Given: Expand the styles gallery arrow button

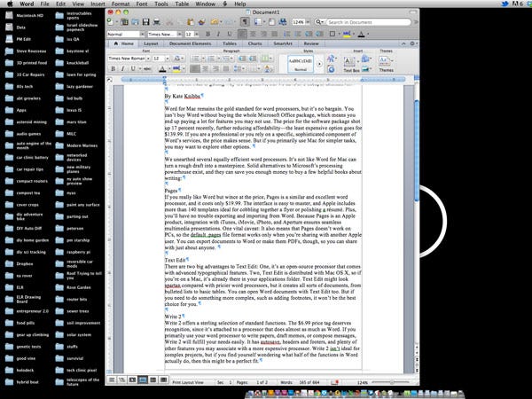Looking at the screenshot, I should tap(319, 64).
